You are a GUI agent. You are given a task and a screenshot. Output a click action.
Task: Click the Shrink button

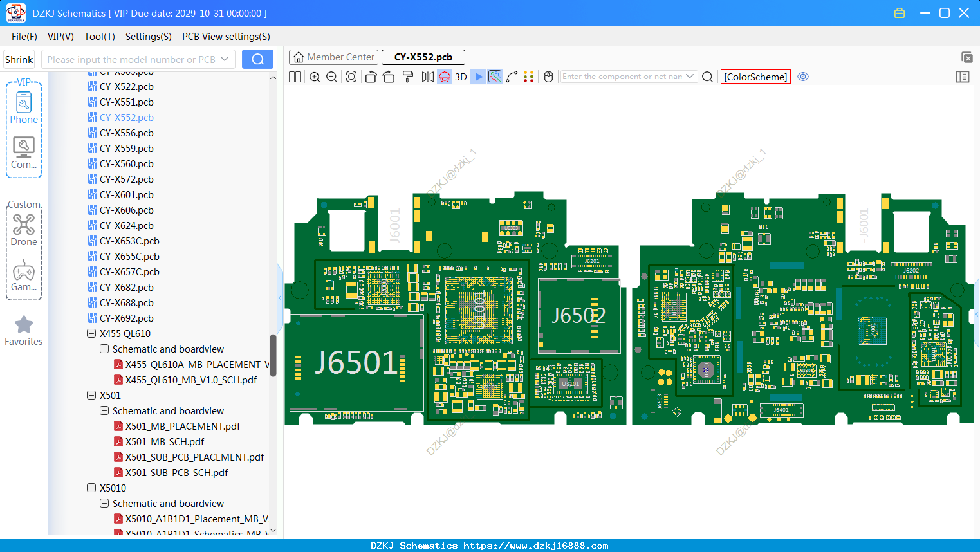pyautogui.click(x=19, y=59)
